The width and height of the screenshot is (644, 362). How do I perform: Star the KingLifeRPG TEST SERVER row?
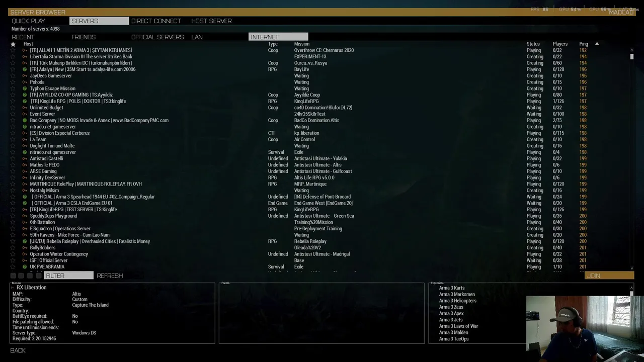13,210
